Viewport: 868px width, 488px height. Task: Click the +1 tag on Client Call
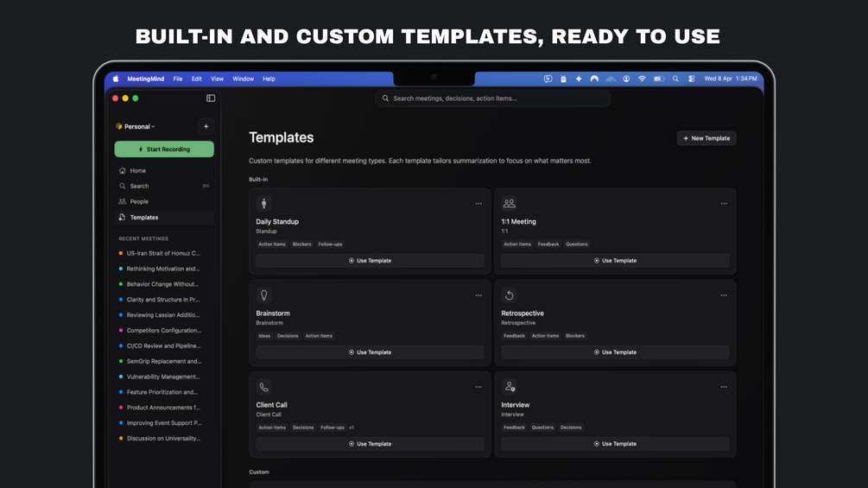pos(352,428)
